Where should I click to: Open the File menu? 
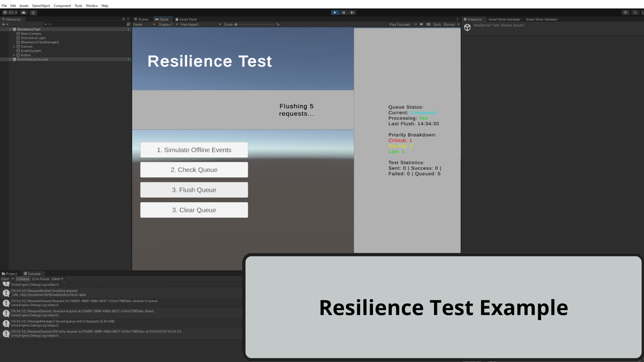pos(4,5)
